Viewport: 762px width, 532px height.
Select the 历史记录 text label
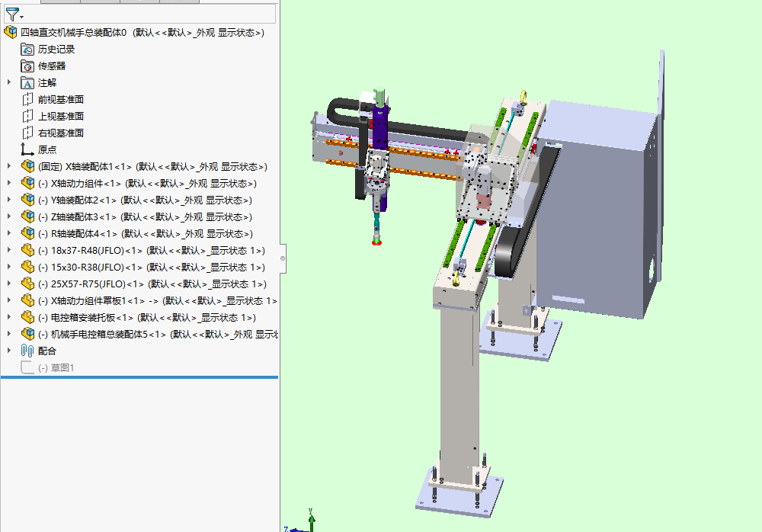coord(56,49)
